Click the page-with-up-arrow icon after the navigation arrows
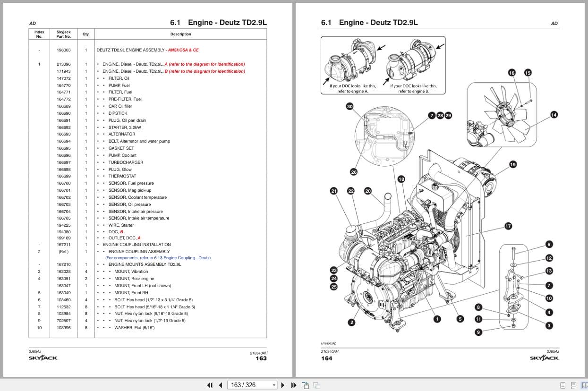Image resolution: width=588 pixels, height=391 pixels. pyautogui.click(x=306, y=385)
